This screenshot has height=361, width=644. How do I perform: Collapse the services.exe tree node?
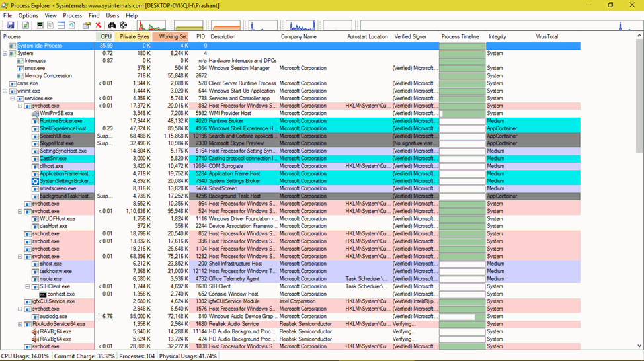(13, 99)
